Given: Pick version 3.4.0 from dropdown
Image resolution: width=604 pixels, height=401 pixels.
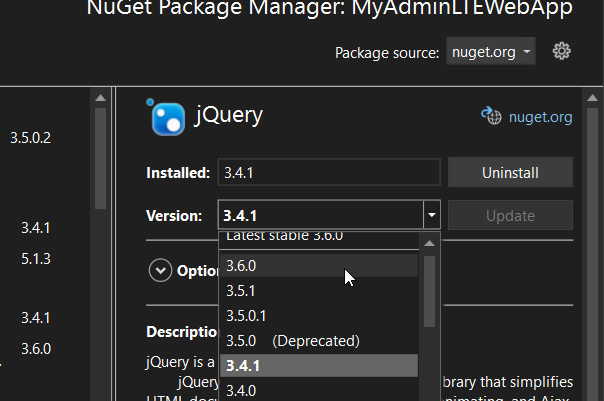Looking at the screenshot, I should (319, 391).
